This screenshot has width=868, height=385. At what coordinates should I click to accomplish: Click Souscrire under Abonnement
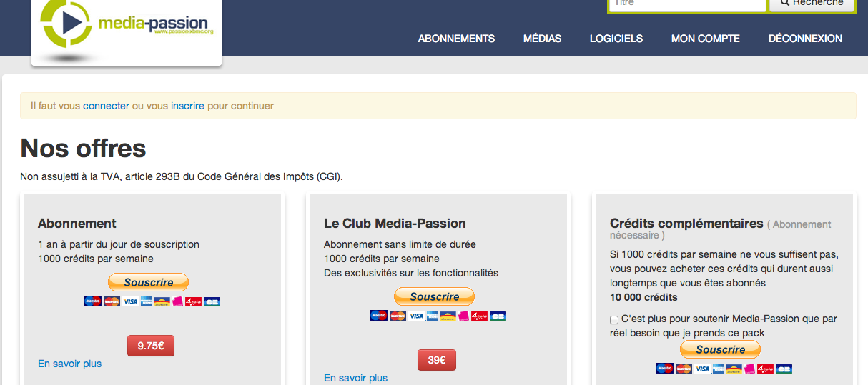(148, 282)
